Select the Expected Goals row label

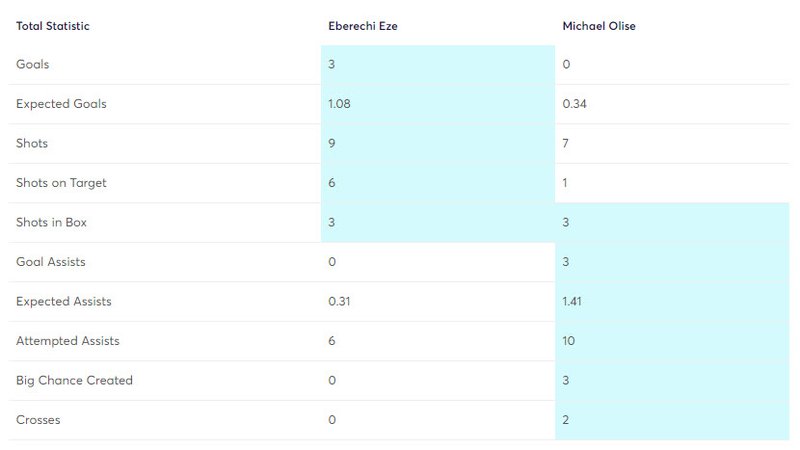pos(61,104)
